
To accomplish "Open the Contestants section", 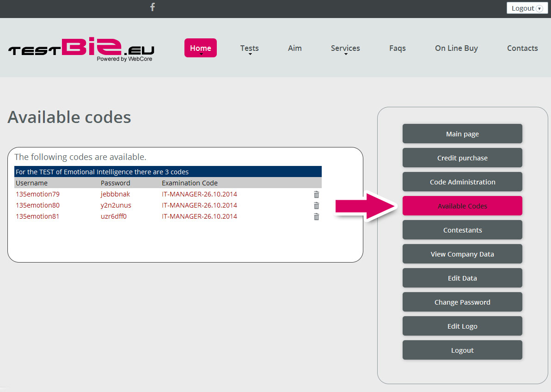I will click(x=462, y=230).
